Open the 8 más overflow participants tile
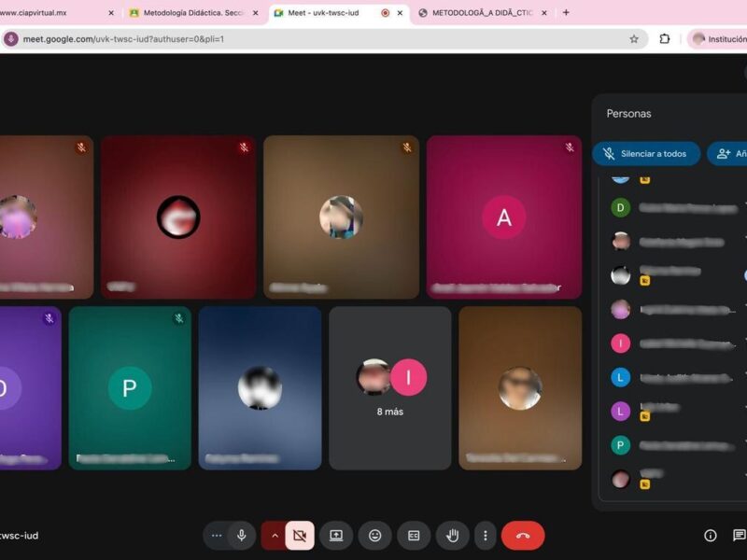747x560 pixels. tap(389, 388)
